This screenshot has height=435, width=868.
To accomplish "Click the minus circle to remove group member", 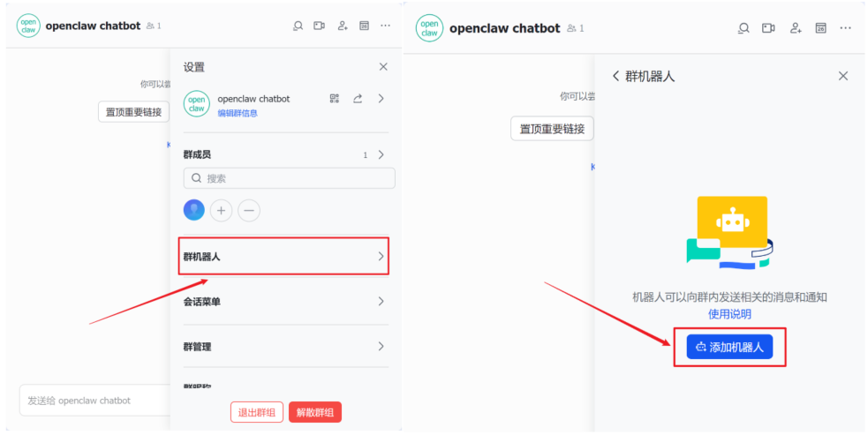I will coord(249,211).
